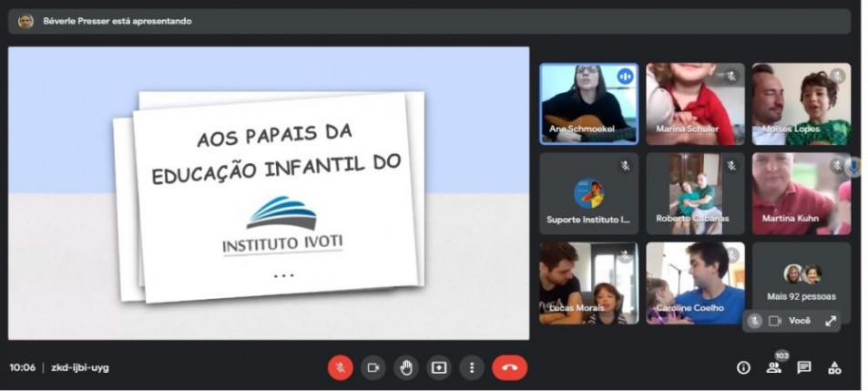Toggle the camera button in the control bar
This screenshot has height=391, width=868.
[x=373, y=367]
